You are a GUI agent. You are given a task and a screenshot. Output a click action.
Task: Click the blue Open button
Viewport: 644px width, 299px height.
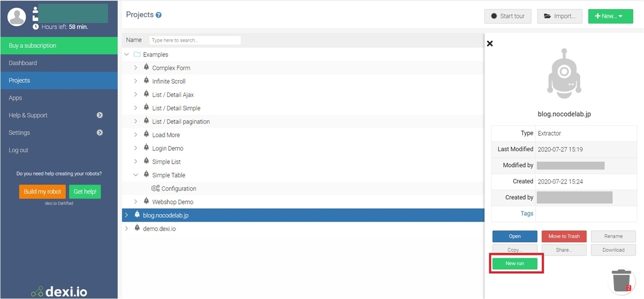tap(515, 236)
